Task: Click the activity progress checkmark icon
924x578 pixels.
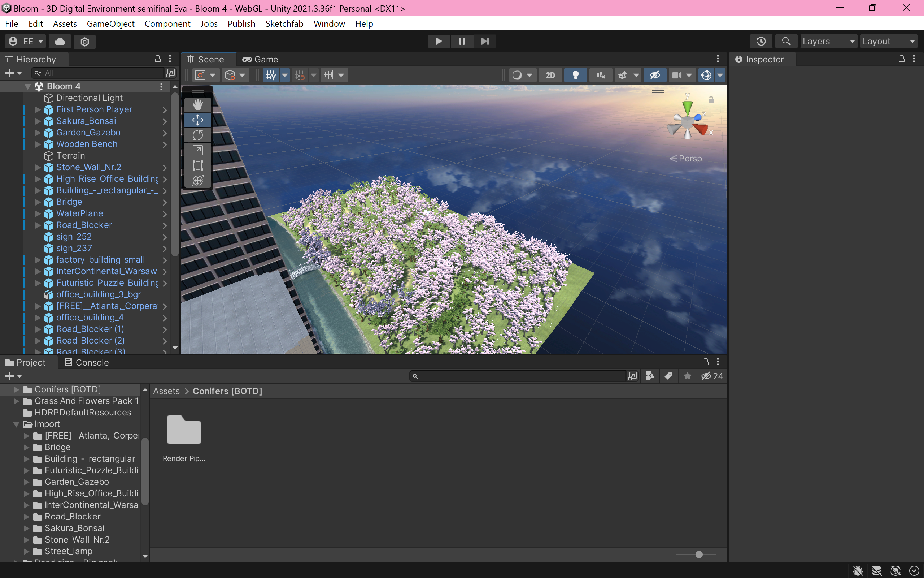Action: 914,571
